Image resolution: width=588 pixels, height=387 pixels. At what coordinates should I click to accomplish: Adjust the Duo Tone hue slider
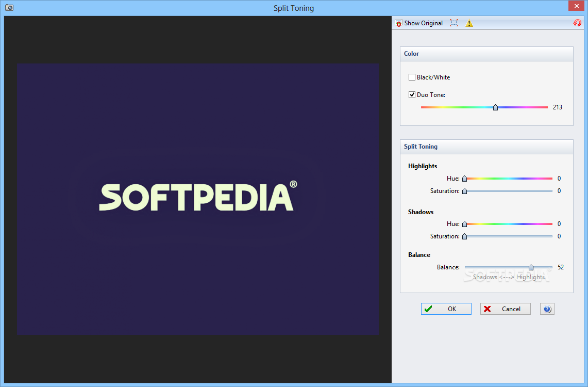[x=495, y=107]
